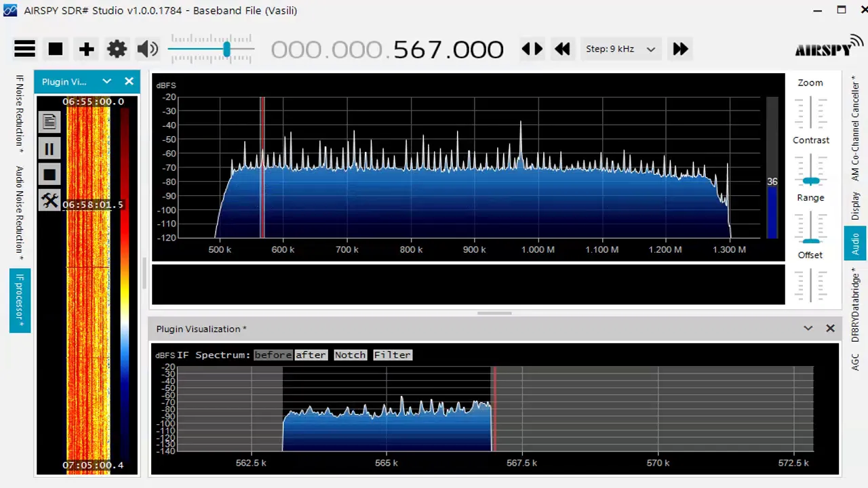Select the IF processor side tab
868x488 pixels.
coord(20,301)
